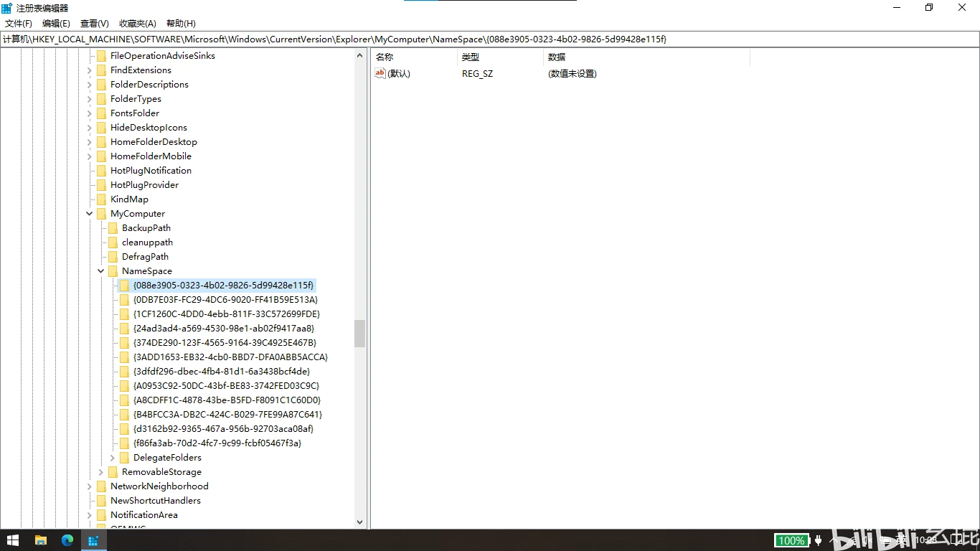Select the FolderDescriptions key label

[149, 85]
